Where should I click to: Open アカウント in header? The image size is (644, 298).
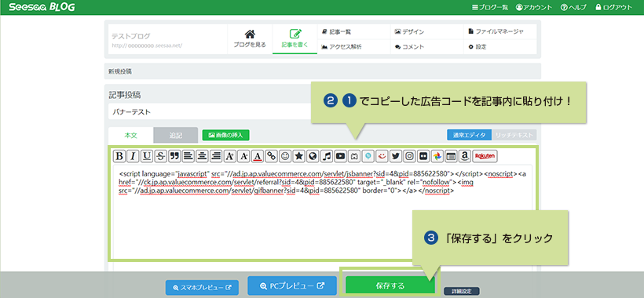(x=534, y=7)
